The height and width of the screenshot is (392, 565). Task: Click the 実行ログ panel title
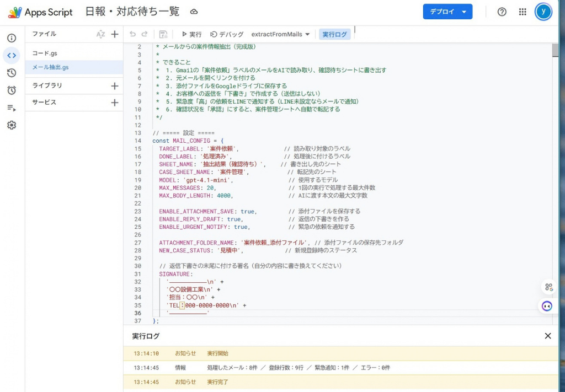[146, 336]
